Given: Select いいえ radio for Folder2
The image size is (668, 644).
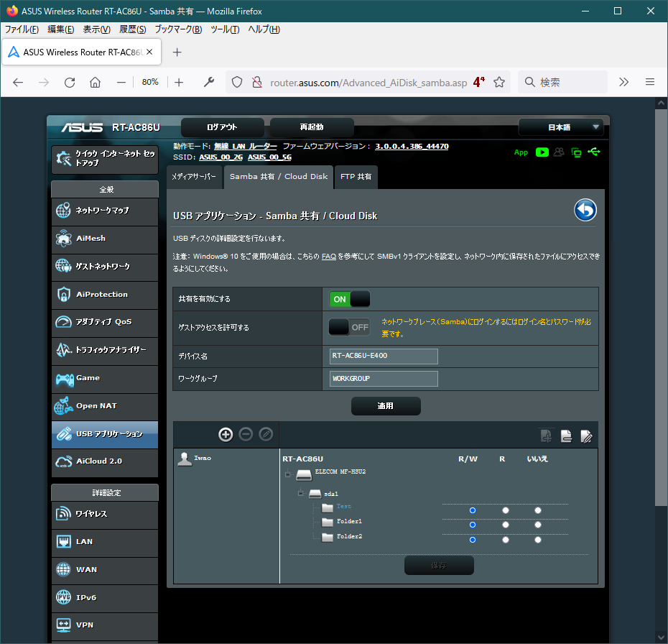Looking at the screenshot, I should coord(538,540).
